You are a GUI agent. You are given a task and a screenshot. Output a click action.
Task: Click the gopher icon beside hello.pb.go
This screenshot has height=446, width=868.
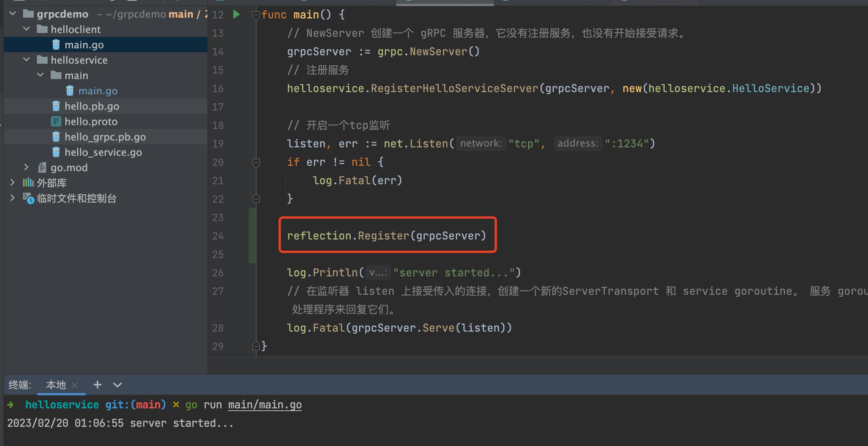tap(56, 106)
